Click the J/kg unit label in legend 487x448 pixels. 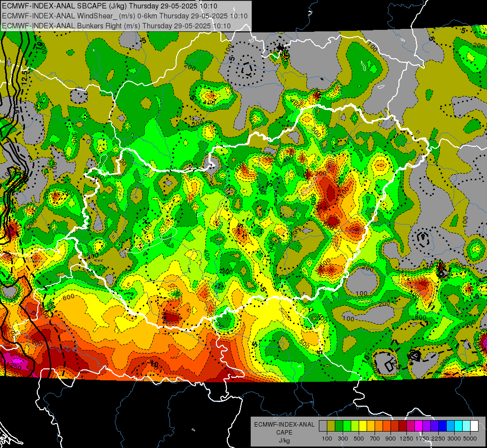click(284, 441)
